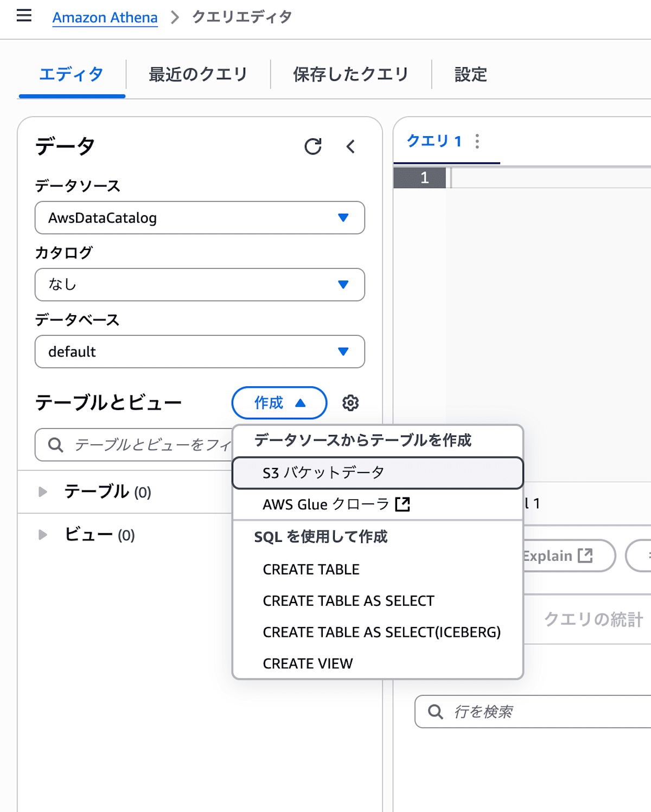This screenshot has height=812, width=651.
Task: Click the external link icon beside AWS Glue クローラ
Action: click(403, 504)
